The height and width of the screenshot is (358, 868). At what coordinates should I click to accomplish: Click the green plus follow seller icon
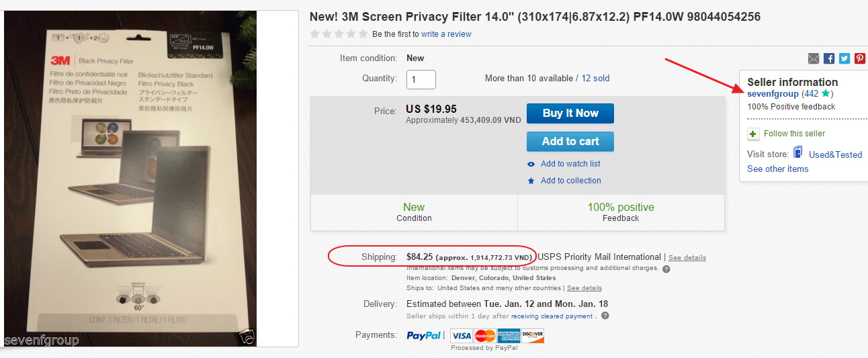(x=754, y=134)
